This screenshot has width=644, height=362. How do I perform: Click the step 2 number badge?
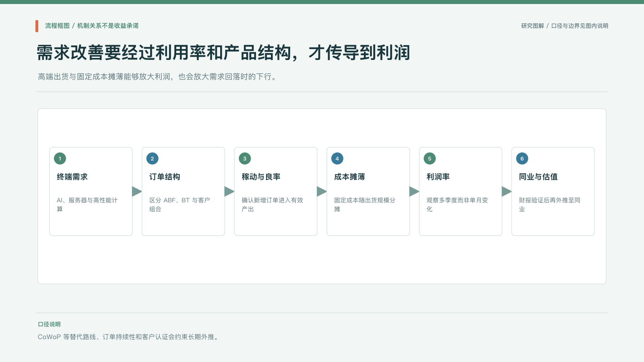coord(152,158)
